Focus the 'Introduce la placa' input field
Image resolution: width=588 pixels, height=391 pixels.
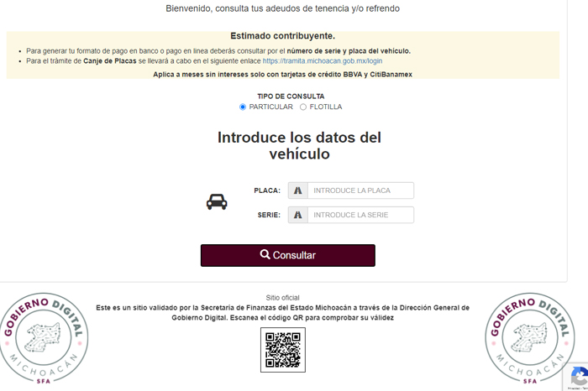[360, 190]
